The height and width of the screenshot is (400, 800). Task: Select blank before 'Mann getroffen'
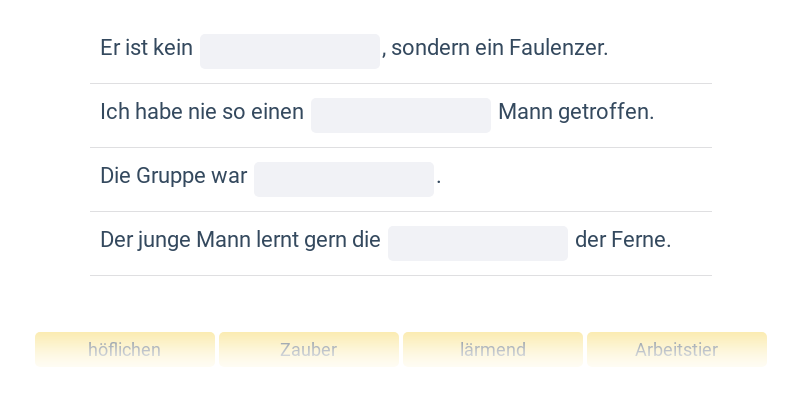(x=401, y=115)
